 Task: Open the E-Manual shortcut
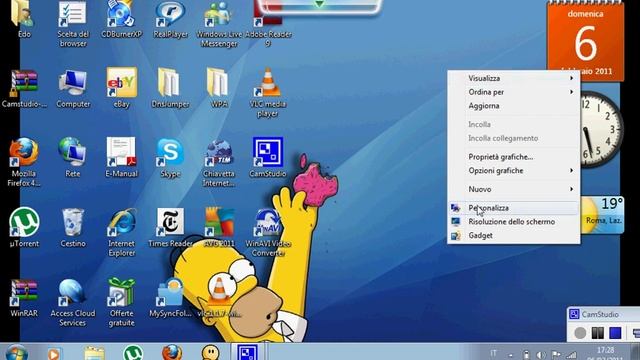tap(121, 158)
